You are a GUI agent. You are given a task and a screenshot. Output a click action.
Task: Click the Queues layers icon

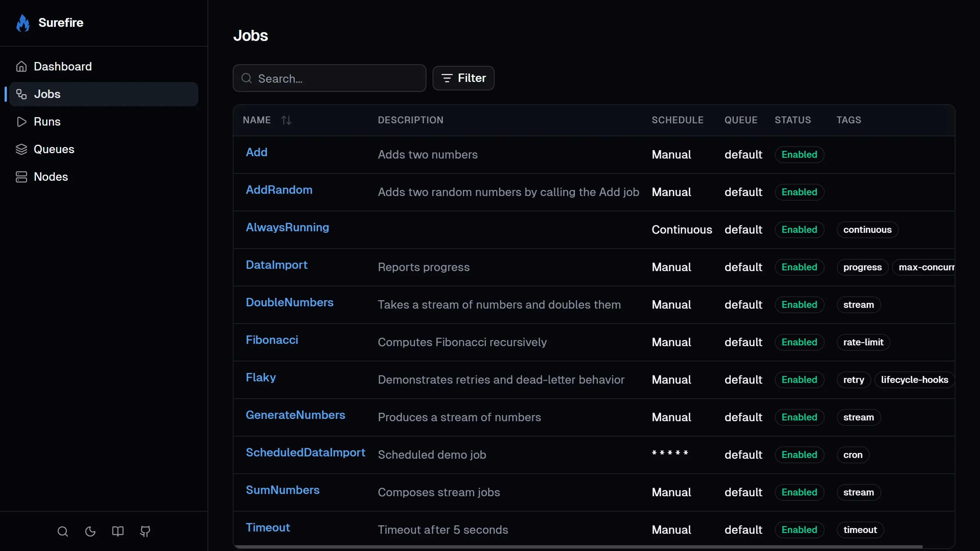(x=21, y=149)
